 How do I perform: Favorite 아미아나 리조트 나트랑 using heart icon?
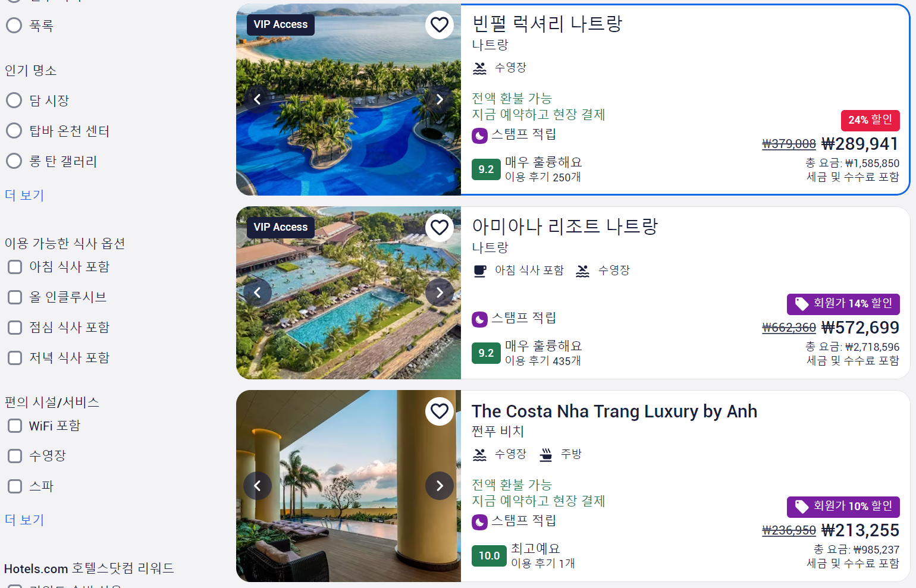coord(440,228)
